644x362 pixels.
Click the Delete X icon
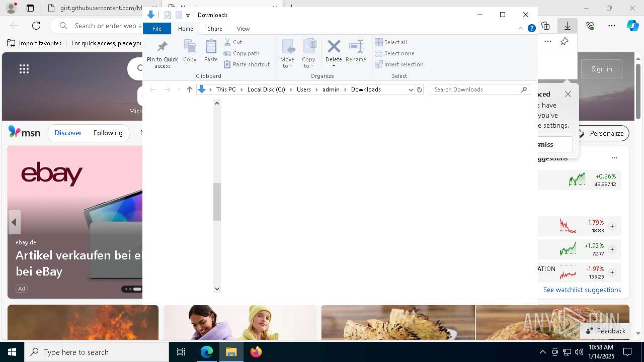(334, 47)
